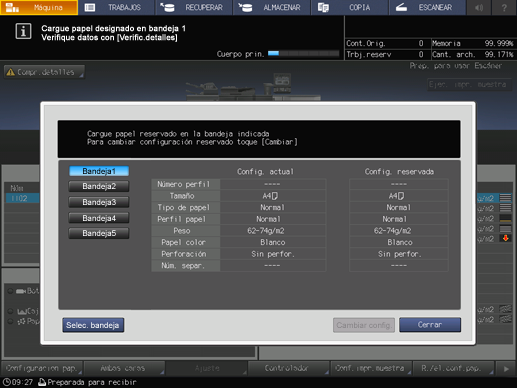Open R./el.conf.pap. bottom menu
The width and height of the screenshot is (517, 388).
(x=454, y=368)
